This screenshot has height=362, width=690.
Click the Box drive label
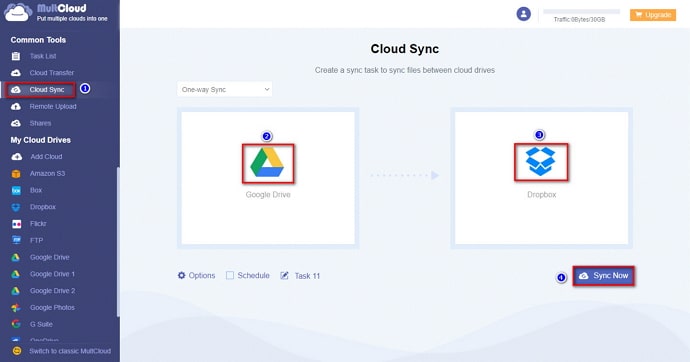click(x=36, y=190)
